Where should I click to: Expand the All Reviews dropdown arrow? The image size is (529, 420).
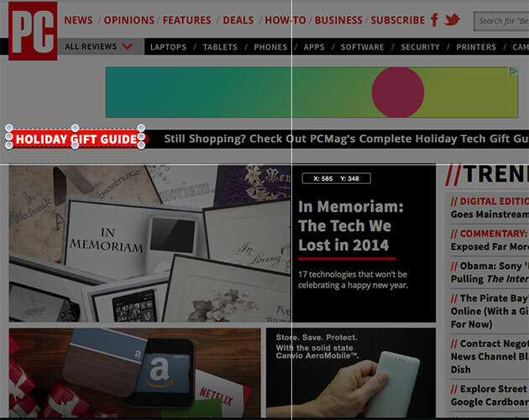(x=127, y=46)
